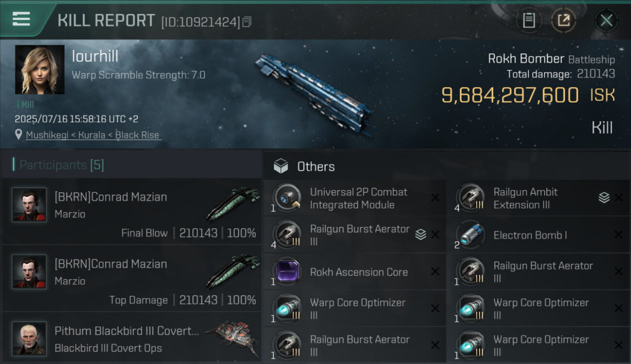This screenshot has height=364, width=631.
Task: Share the kill report externally
Action: 564,20
